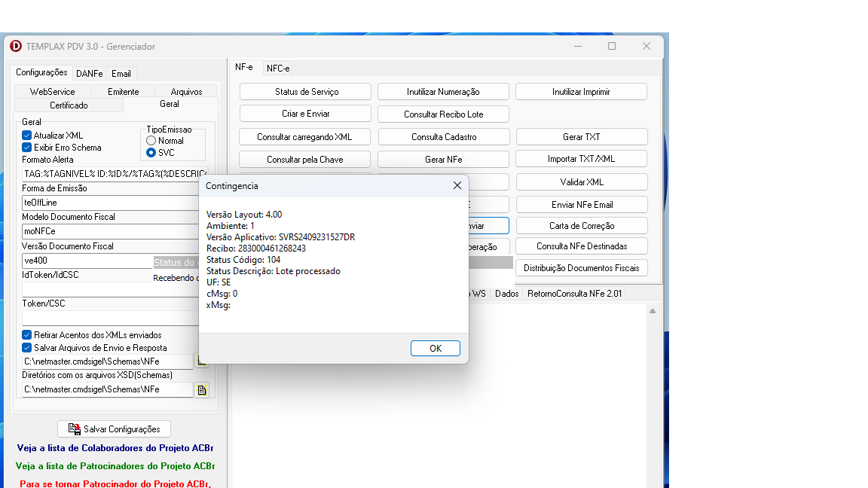Image resolution: width=868 pixels, height=488 pixels.
Task: Switch to the Email tab
Action: coord(121,74)
